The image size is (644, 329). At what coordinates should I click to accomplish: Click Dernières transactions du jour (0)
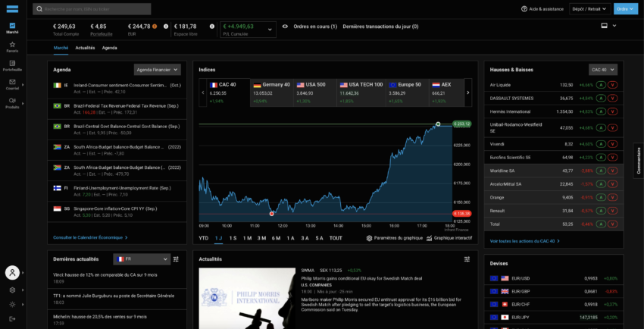pos(380,27)
